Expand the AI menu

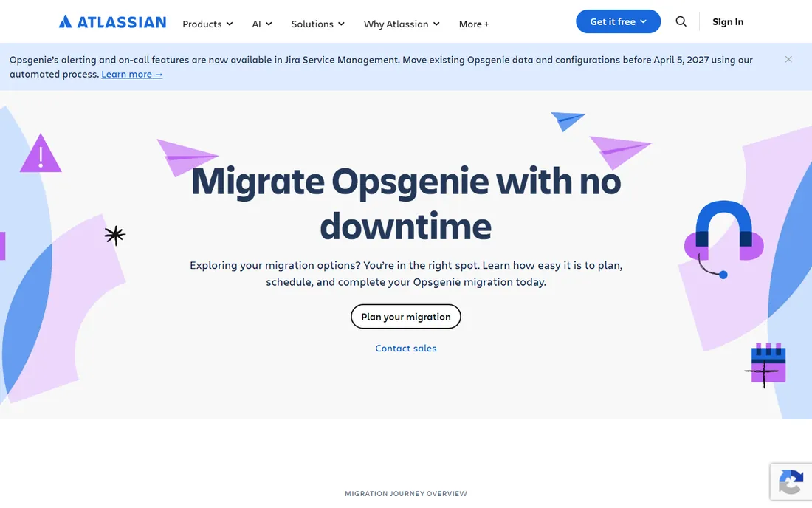[262, 24]
